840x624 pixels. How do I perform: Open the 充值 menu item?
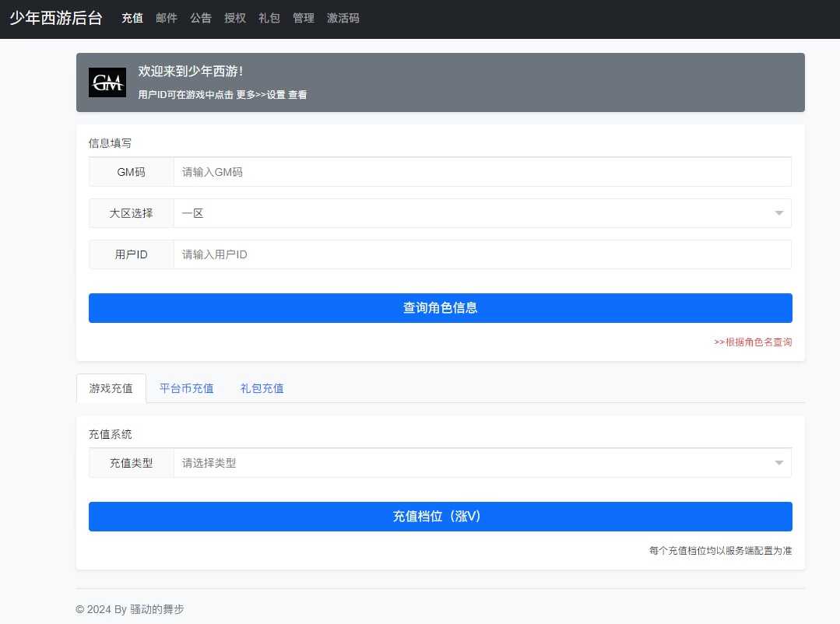132,18
